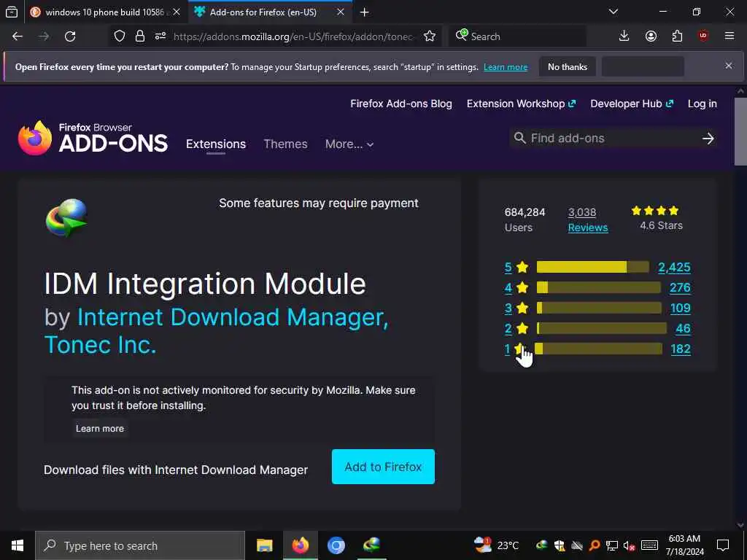
Task: Click the Add to Firefox button
Action: tap(383, 467)
